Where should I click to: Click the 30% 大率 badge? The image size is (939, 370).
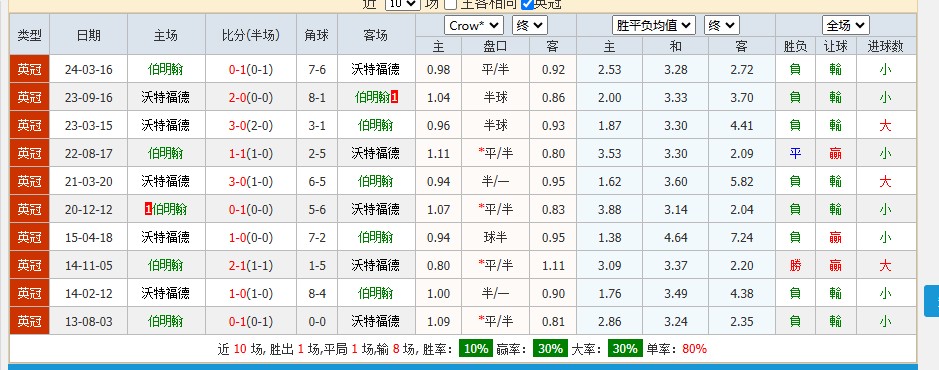coord(625,348)
